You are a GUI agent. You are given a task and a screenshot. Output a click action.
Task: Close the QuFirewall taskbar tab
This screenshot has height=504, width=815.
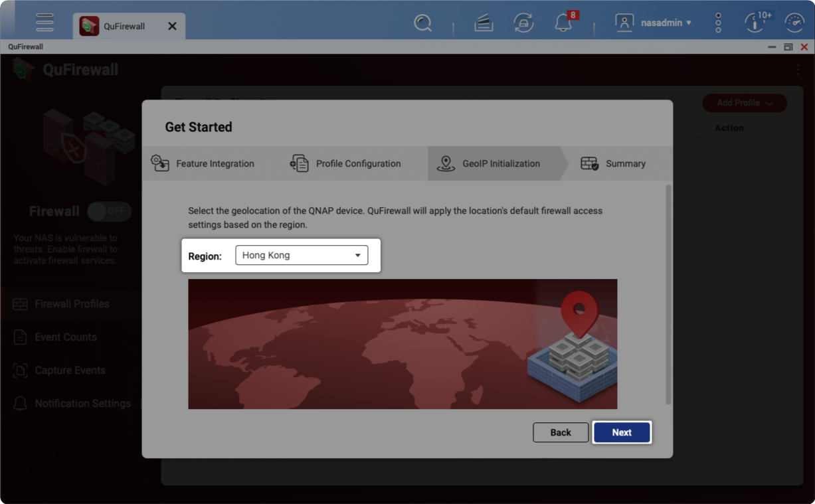coord(172,26)
